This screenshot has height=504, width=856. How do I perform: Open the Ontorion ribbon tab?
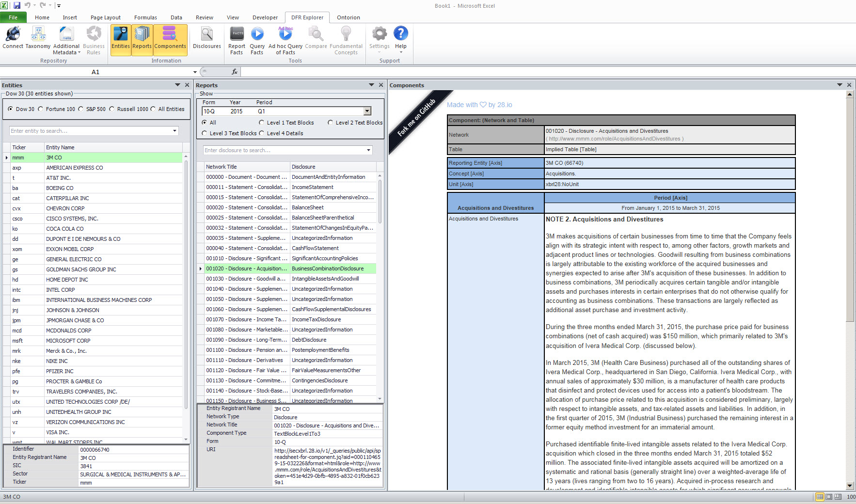pyautogui.click(x=349, y=17)
